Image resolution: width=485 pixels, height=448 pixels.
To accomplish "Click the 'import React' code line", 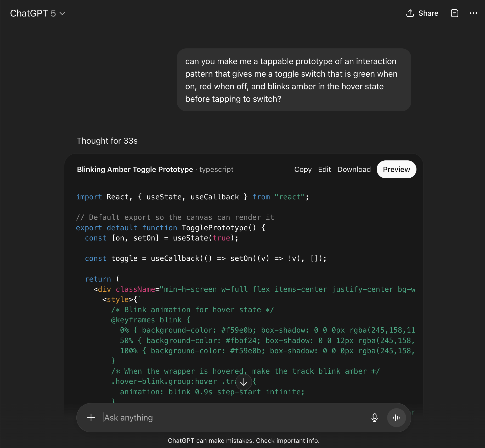I will click(x=192, y=197).
